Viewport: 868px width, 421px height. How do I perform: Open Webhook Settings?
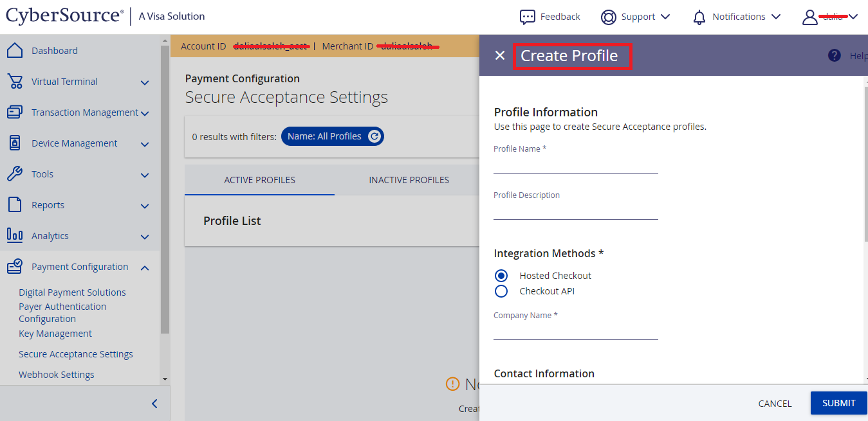57,375
